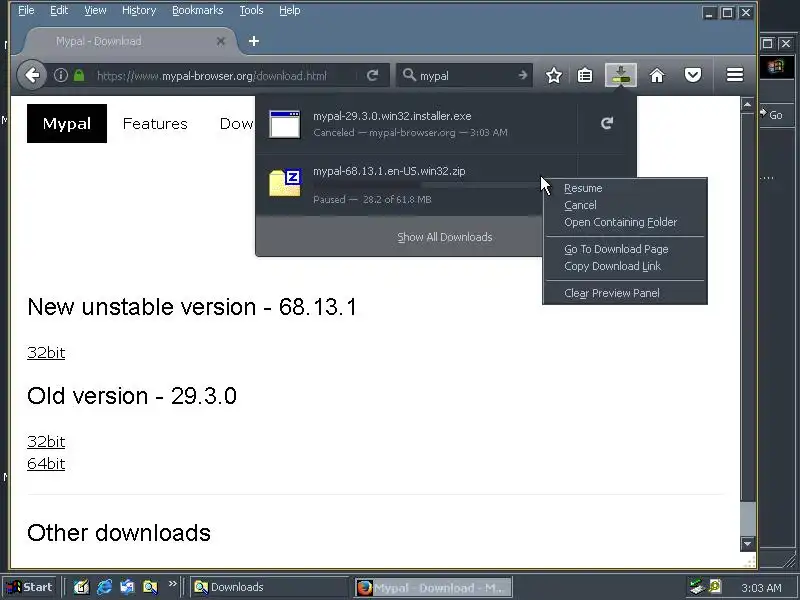Open site information (i) icon
The height and width of the screenshot is (600, 800).
pyautogui.click(x=61, y=76)
